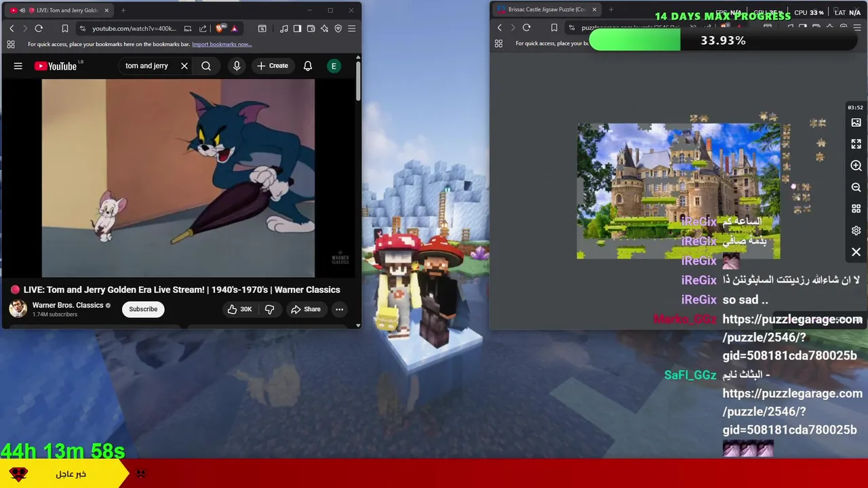Open jigsaw puzzle settings gear
The image size is (868, 488).
click(856, 230)
